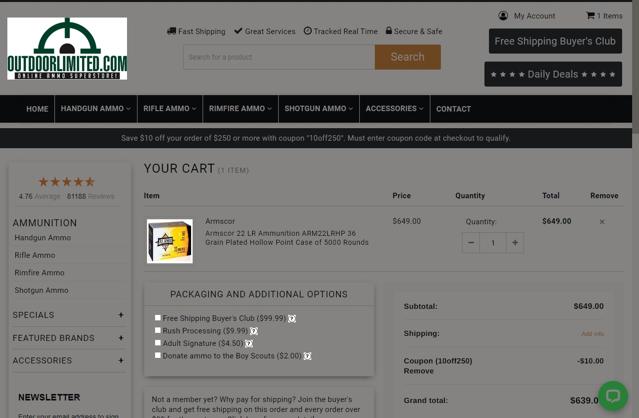Focus the product search field
Viewport: 639px width, 418px height.
click(279, 57)
